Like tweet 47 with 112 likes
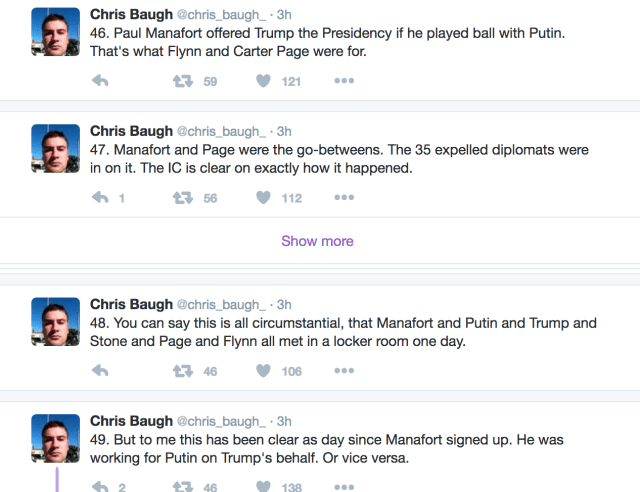640x492 pixels. pyautogui.click(x=264, y=198)
